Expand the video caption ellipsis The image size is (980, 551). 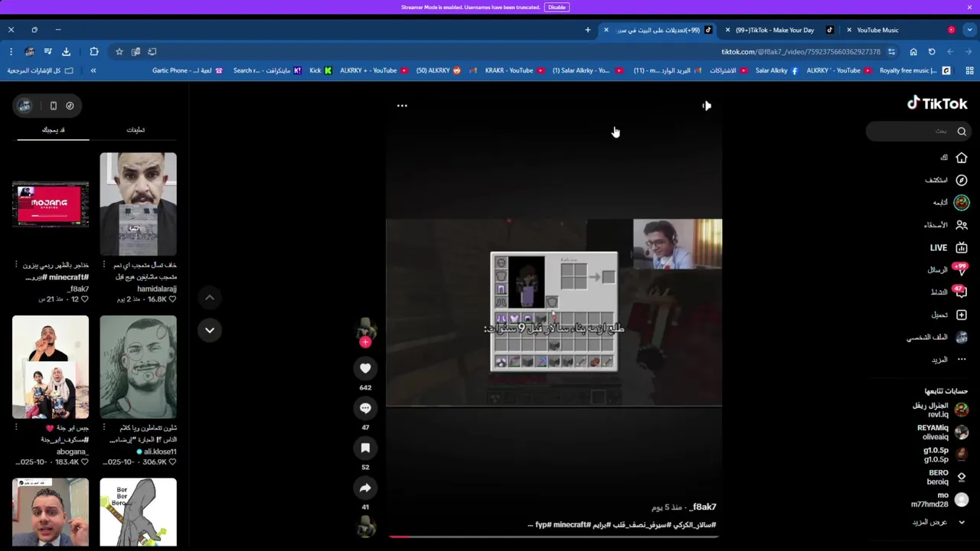(531, 525)
